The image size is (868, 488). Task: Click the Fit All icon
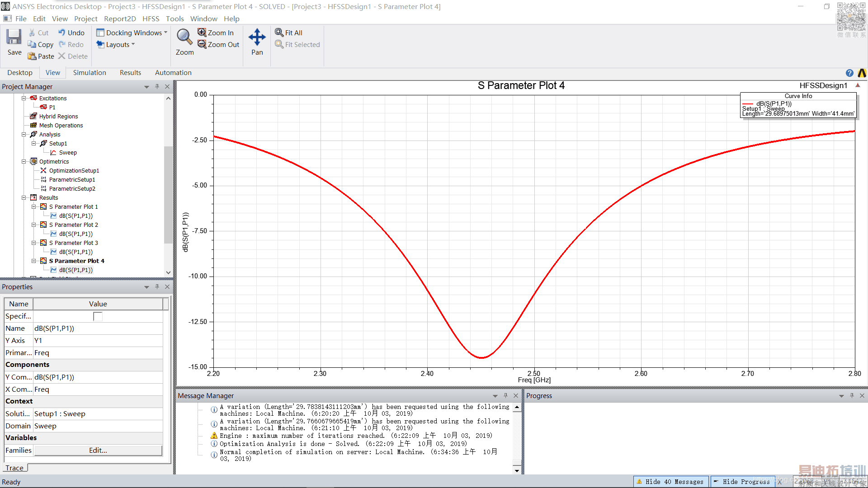279,33
